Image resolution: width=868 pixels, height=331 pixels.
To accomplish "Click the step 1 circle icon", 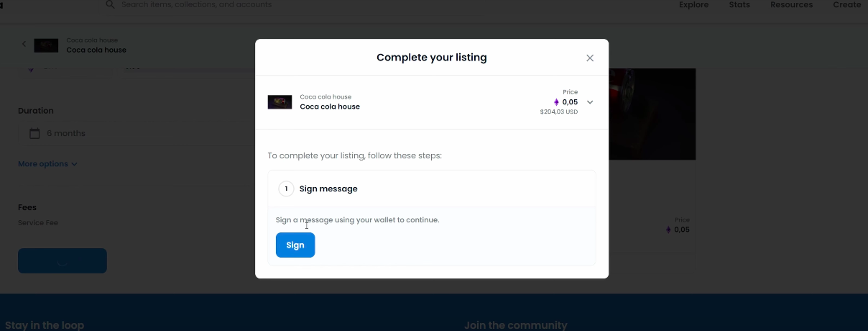I will 286,189.
